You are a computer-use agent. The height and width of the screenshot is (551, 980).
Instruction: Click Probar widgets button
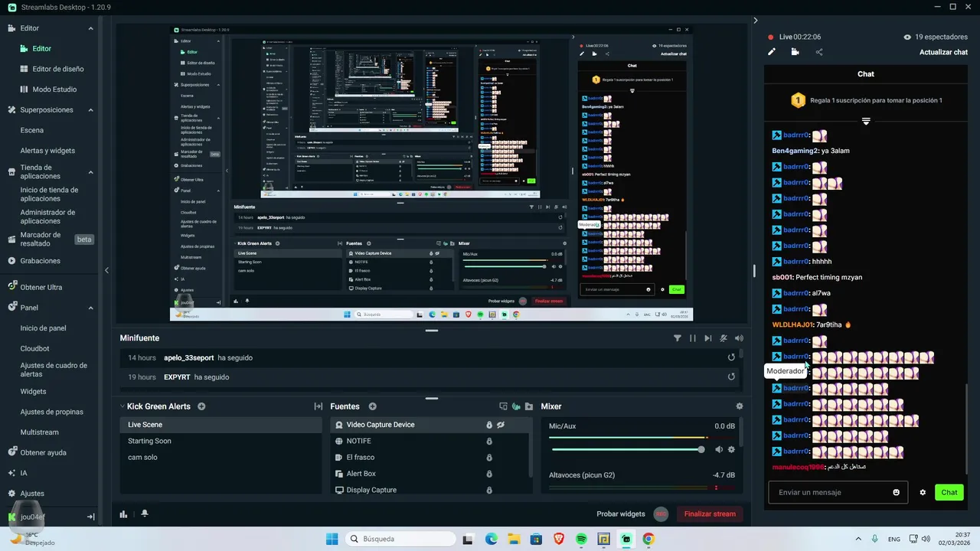pyautogui.click(x=621, y=514)
